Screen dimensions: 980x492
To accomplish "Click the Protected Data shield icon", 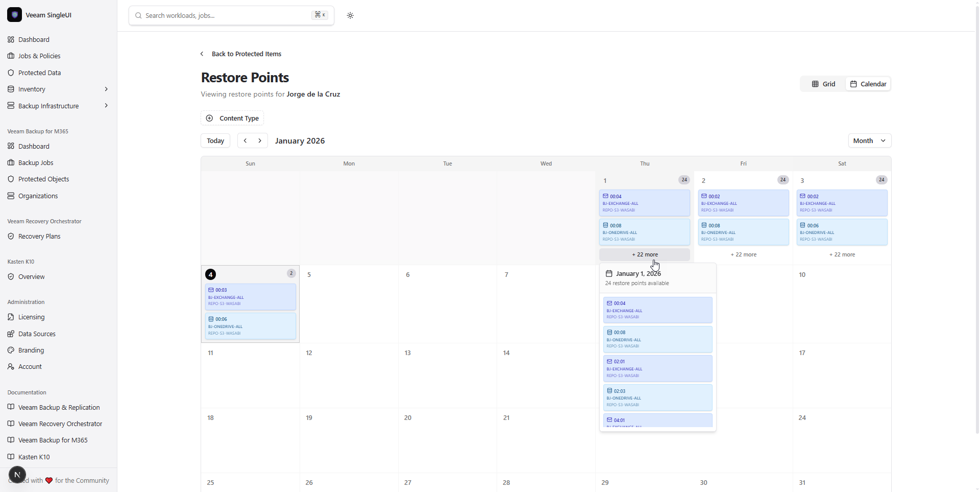I will [11, 73].
